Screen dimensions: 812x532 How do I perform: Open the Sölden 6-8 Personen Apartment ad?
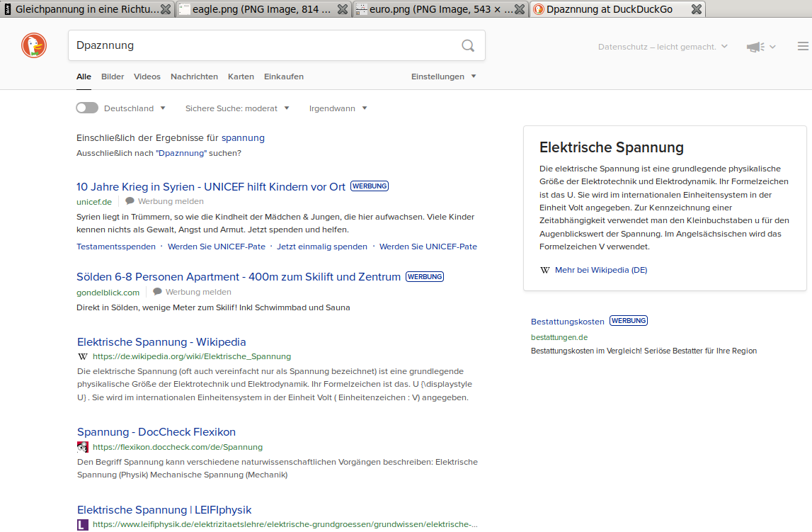[x=239, y=277]
